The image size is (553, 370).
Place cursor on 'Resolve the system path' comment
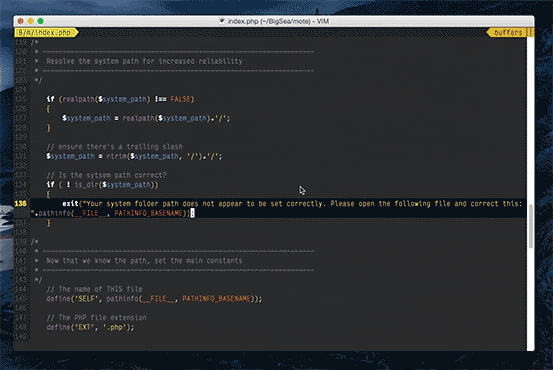click(x=144, y=61)
